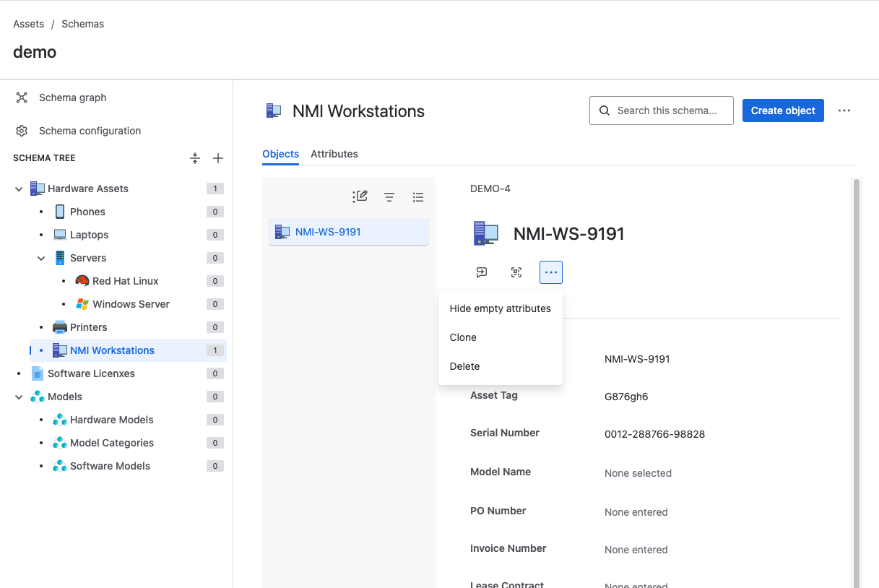Click the Red Hat Linux icon
Screen dimensions: 879x588
pos(82,281)
